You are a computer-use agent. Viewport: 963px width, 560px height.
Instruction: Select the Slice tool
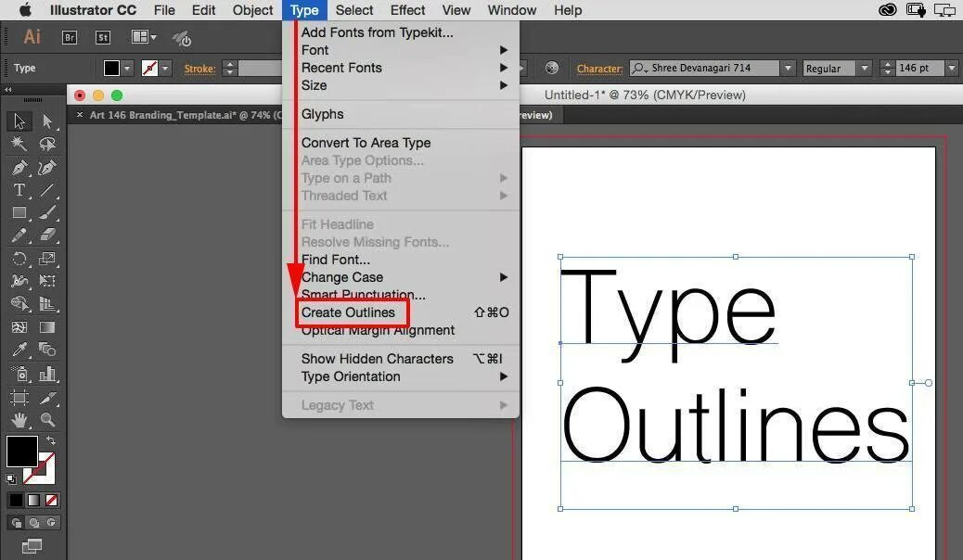pyautogui.click(x=47, y=397)
